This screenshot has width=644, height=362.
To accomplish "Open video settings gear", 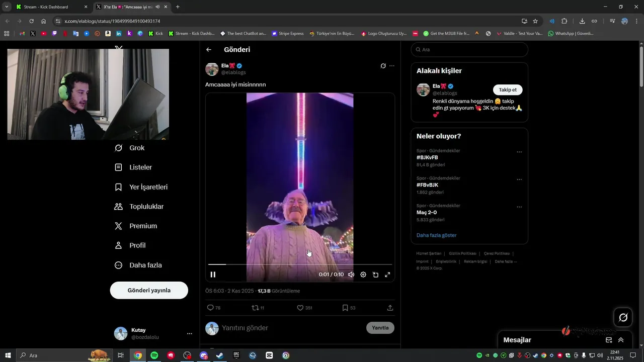I will tap(363, 275).
